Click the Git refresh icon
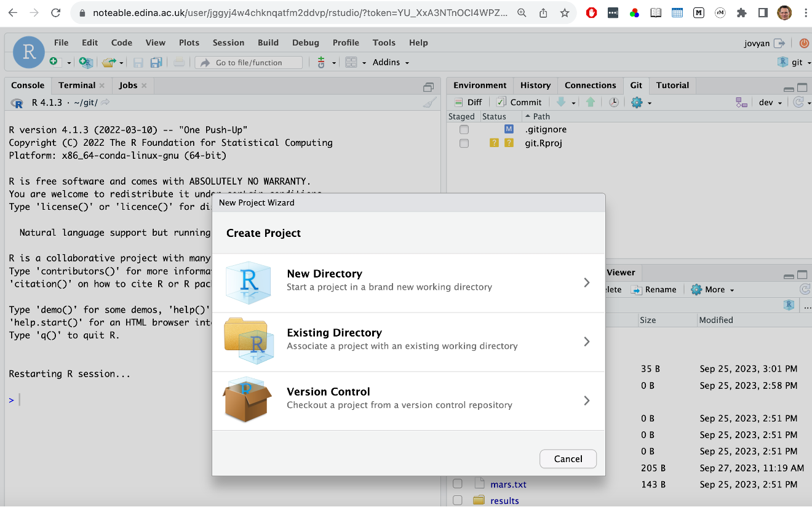812x507 pixels. tap(798, 102)
